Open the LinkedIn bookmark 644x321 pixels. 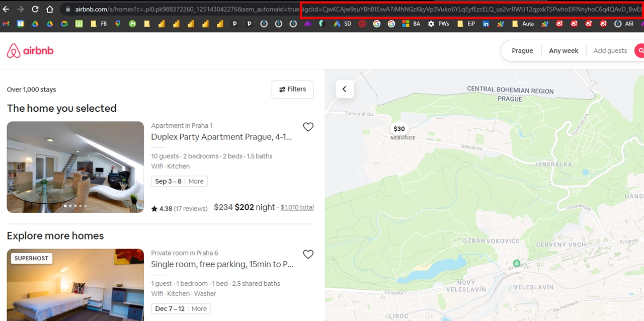pos(486,24)
